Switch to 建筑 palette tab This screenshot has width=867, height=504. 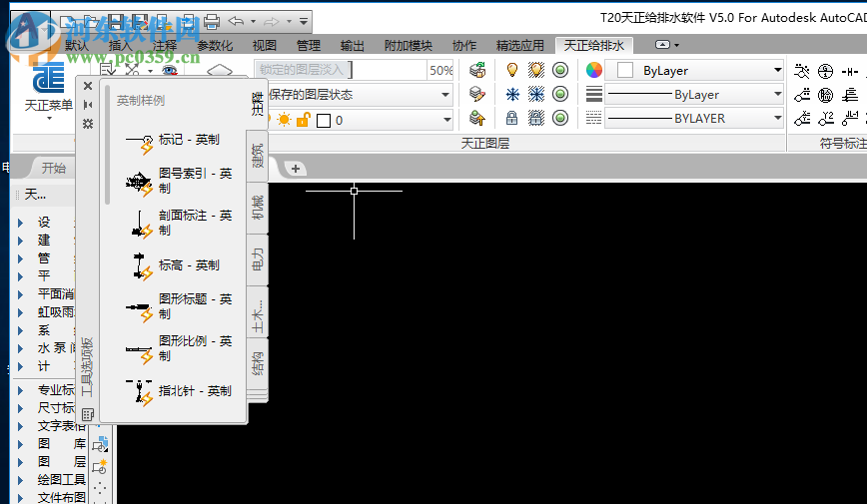[258, 156]
